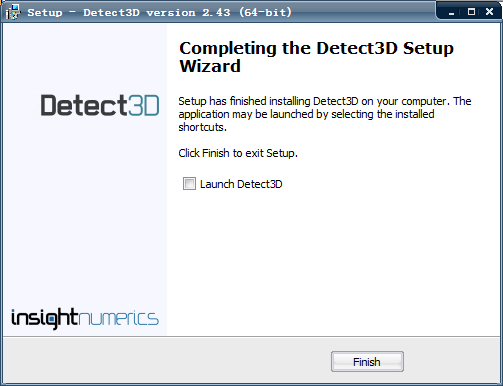Click the dark "insight" part of bottom logo
This screenshot has height=386, width=503.
pyautogui.click(x=45, y=318)
